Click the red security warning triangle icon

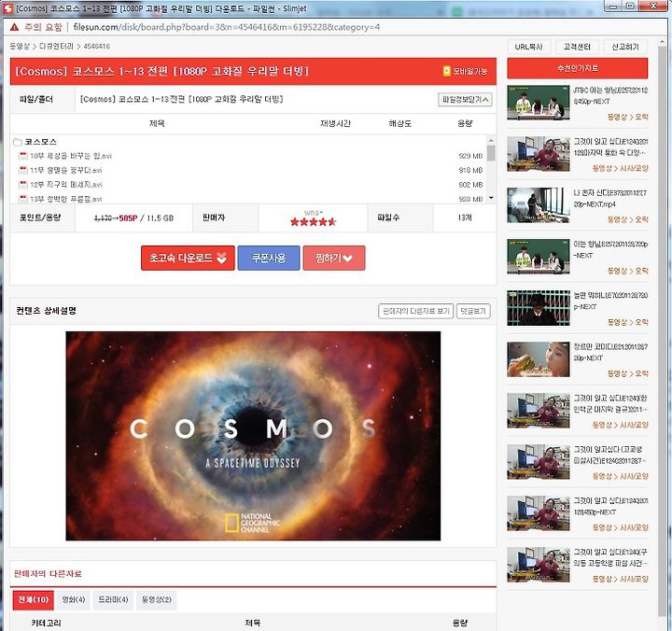14,27
